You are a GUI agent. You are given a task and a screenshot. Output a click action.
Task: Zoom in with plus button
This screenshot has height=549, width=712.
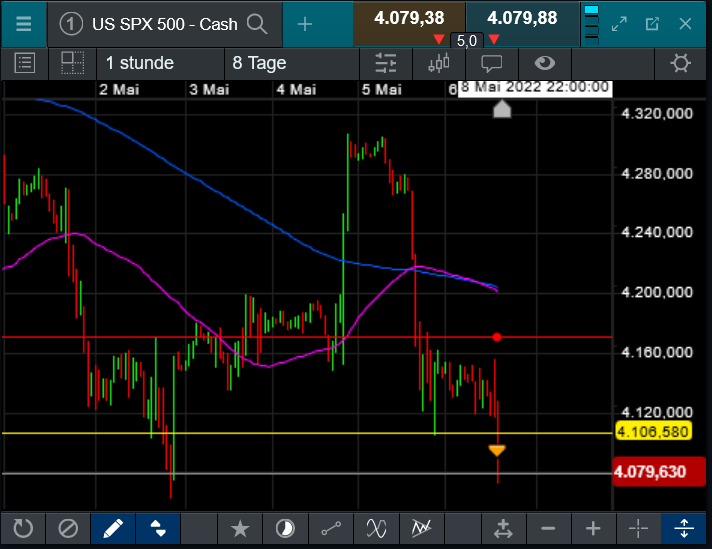point(593,529)
